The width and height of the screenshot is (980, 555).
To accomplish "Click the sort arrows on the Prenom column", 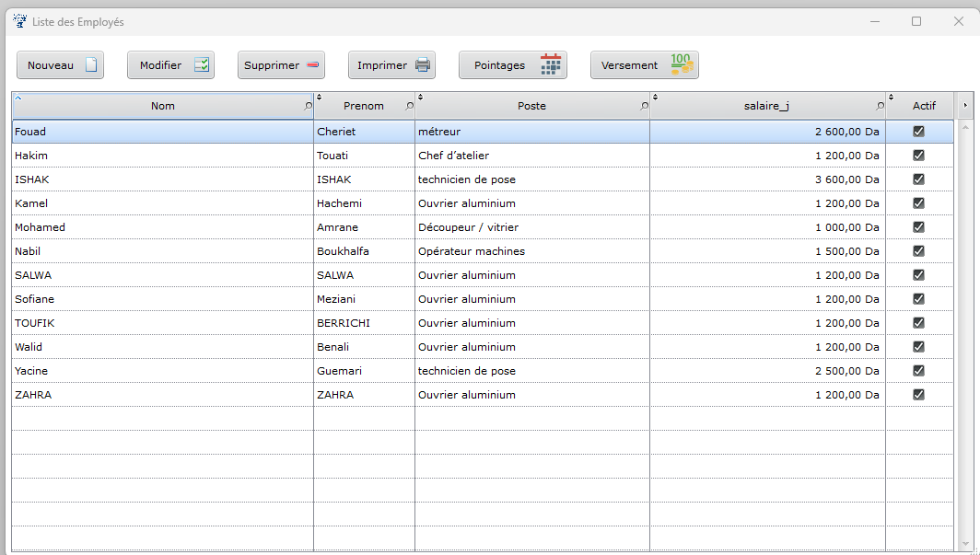I will 320,98.
